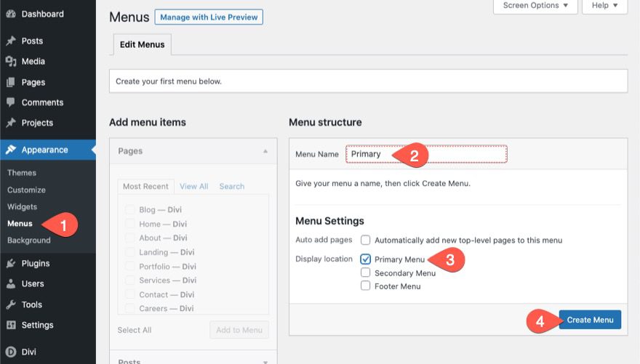
Task: Open Posts via its pushpin icon
Action: pyautogui.click(x=11, y=41)
